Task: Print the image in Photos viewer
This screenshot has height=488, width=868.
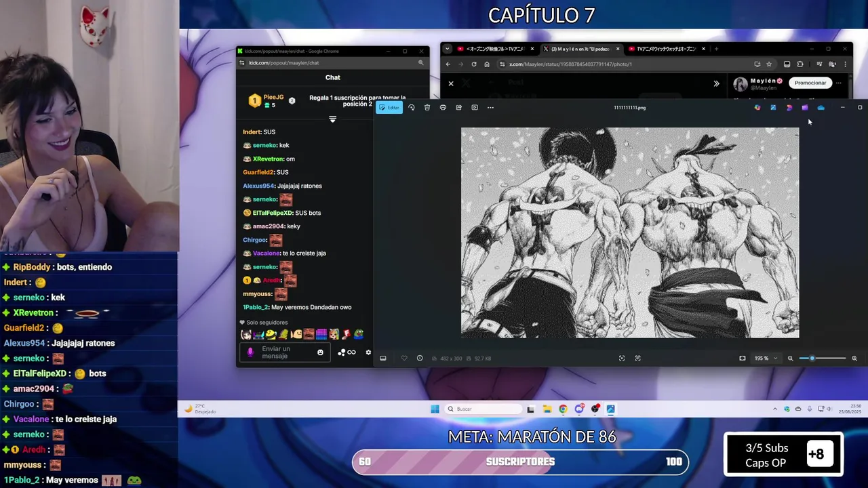Action: [x=443, y=107]
